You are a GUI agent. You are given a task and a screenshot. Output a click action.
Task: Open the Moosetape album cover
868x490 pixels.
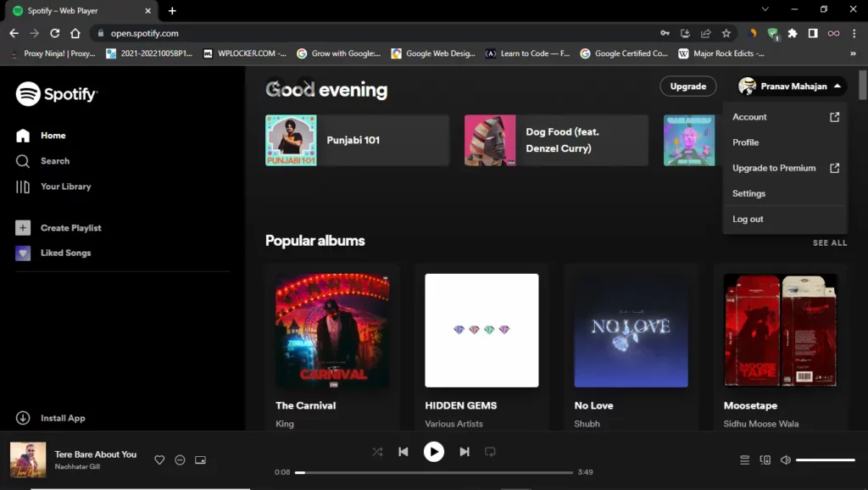tap(781, 331)
